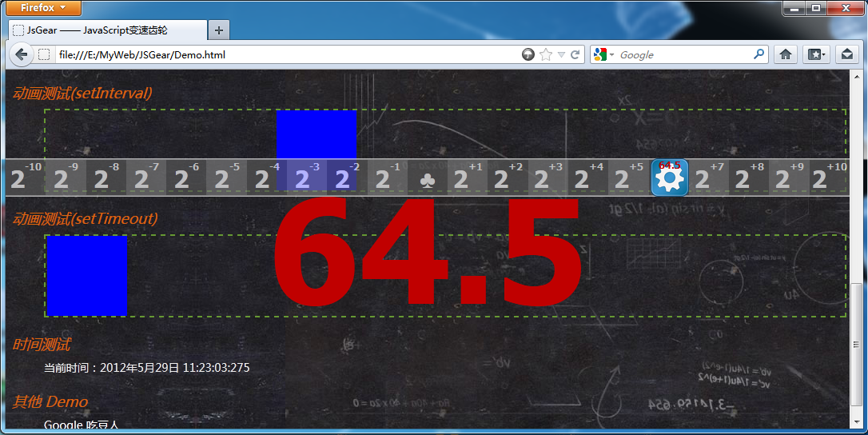The height and width of the screenshot is (435, 868).
Task: Choose the 2^+1 speed cell
Action: [x=467, y=178]
